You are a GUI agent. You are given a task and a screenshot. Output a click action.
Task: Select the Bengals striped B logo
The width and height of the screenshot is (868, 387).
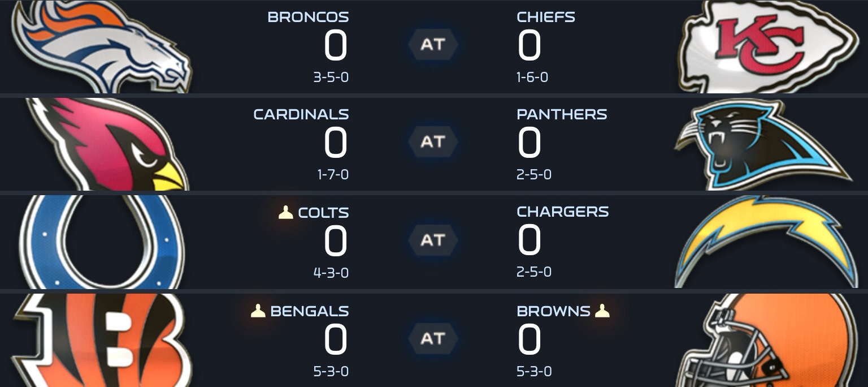(x=102, y=339)
